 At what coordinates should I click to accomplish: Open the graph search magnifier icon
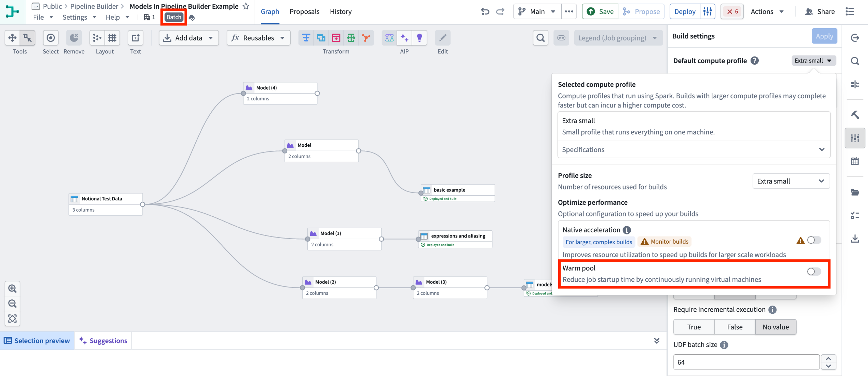pos(540,38)
